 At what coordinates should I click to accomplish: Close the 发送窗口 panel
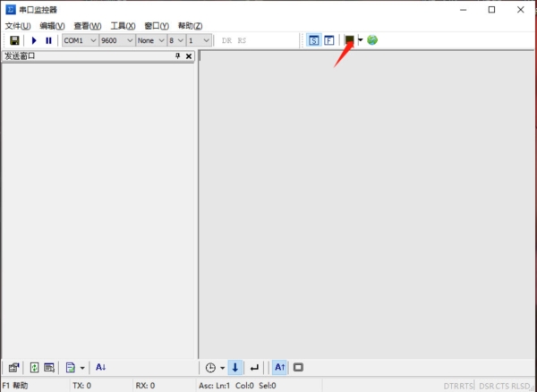(189, 56)
